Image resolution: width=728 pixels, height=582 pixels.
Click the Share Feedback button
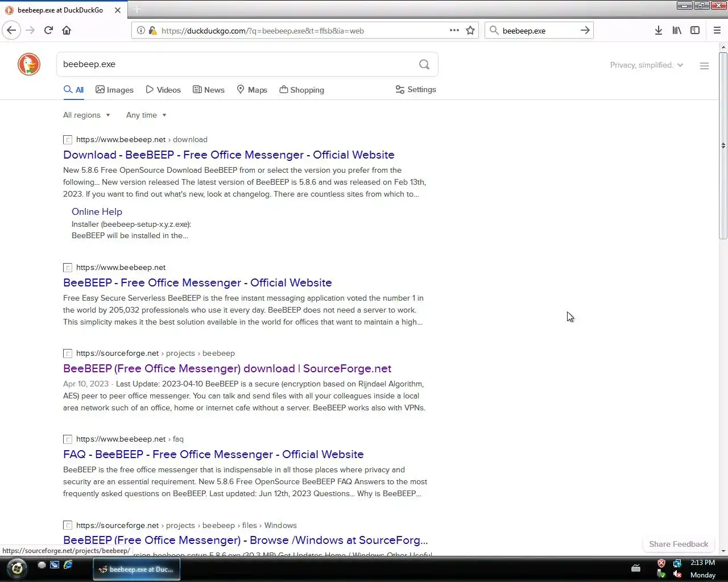pos(679,544)
